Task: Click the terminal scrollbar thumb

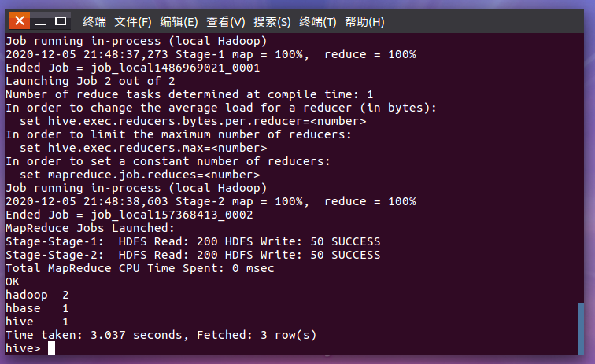Action: [582, 329]
